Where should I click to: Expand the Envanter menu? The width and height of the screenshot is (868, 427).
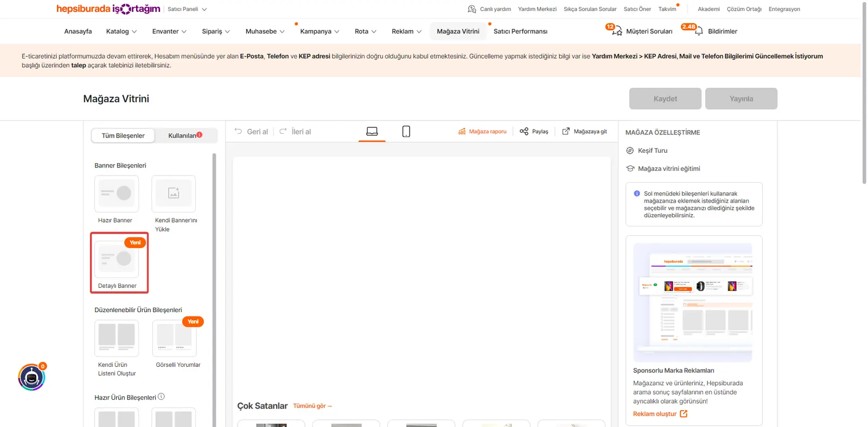tap(169, 31)
